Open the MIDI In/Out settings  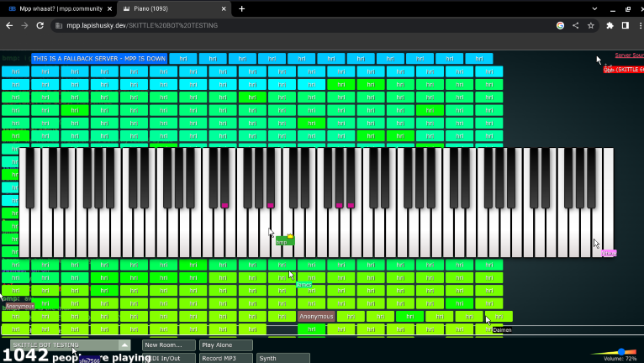[x=169, y=358]
